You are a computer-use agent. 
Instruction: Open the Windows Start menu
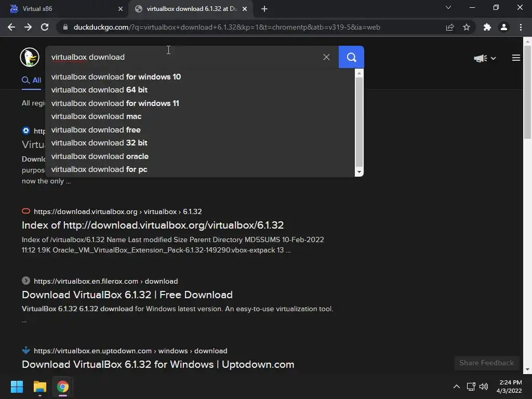pyautogui.click(x=17, y=387)
